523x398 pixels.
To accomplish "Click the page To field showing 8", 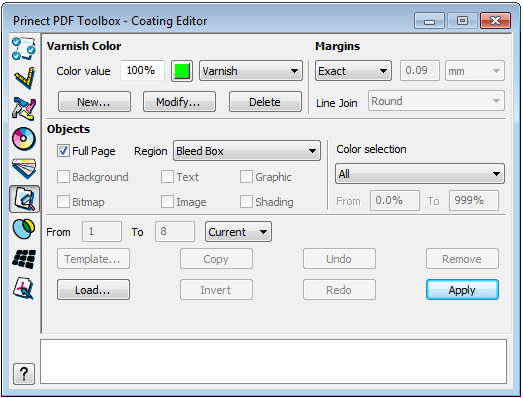I will [x=175, y=231].
